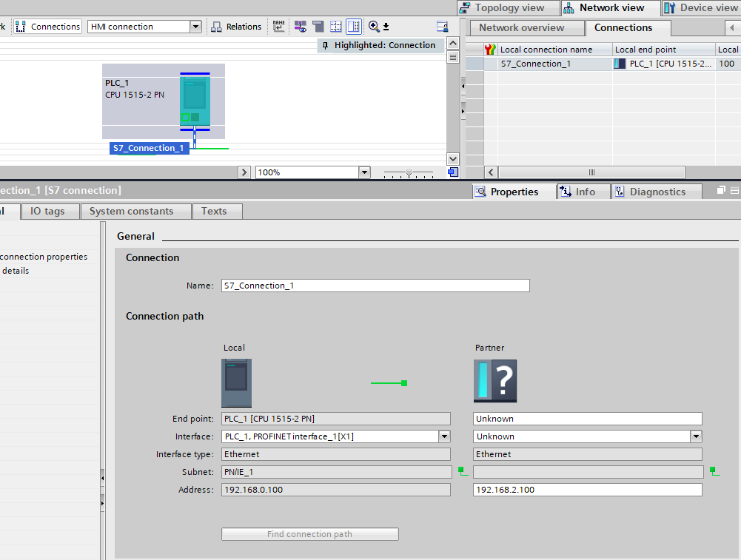
Task: Click the pin icon beside Highlighted: Connection
Action: point(326,45)
